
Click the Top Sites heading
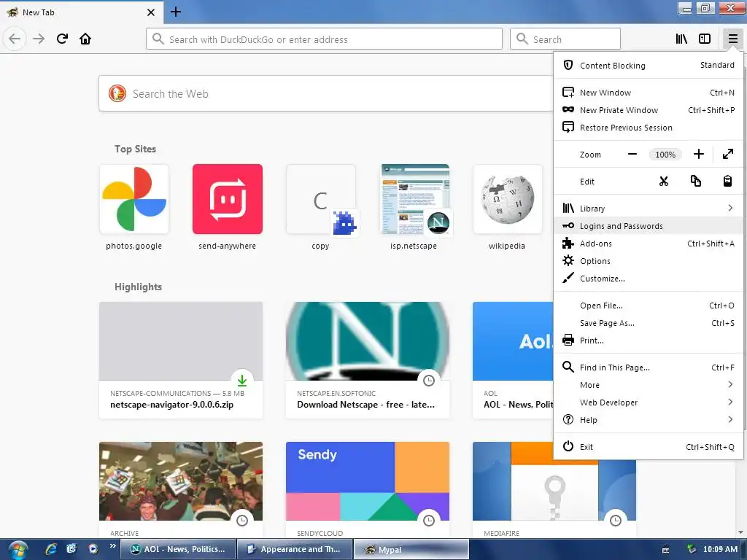coord(135,149)
